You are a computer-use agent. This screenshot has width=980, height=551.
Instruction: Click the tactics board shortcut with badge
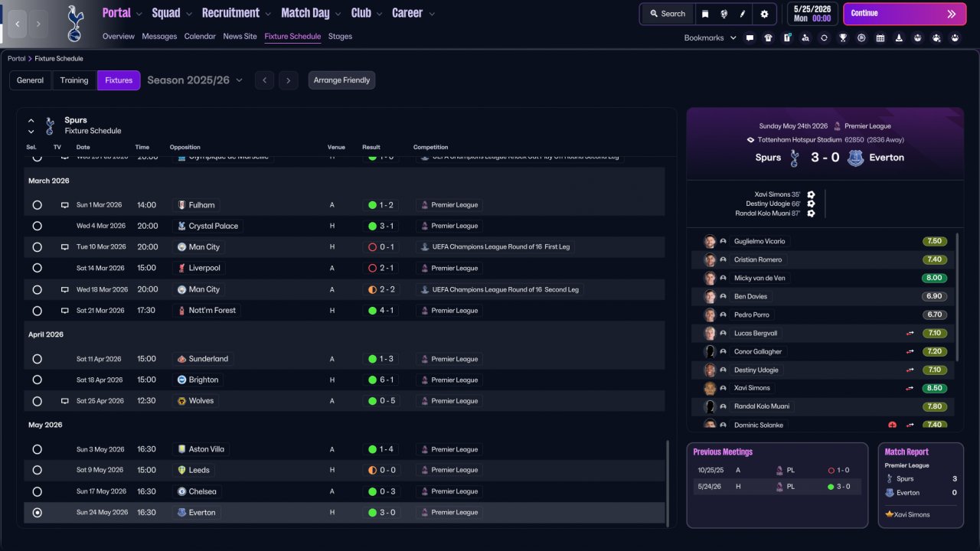(x=787, y=37)
